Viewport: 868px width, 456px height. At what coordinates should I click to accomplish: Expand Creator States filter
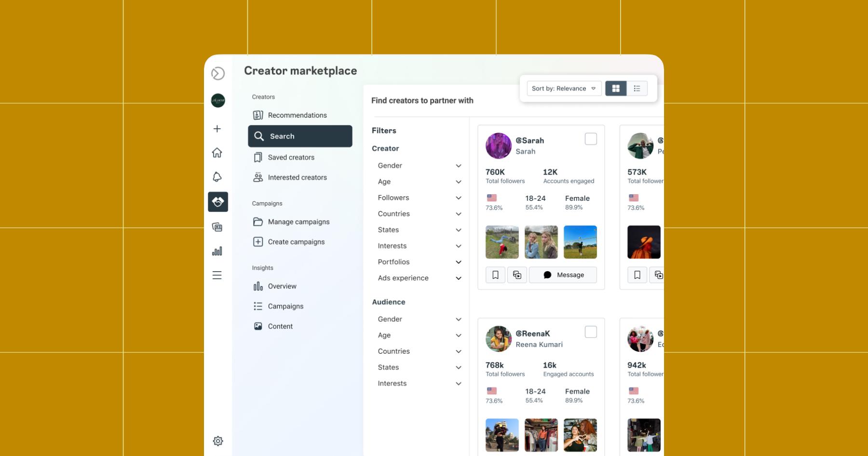coord(420,230)
